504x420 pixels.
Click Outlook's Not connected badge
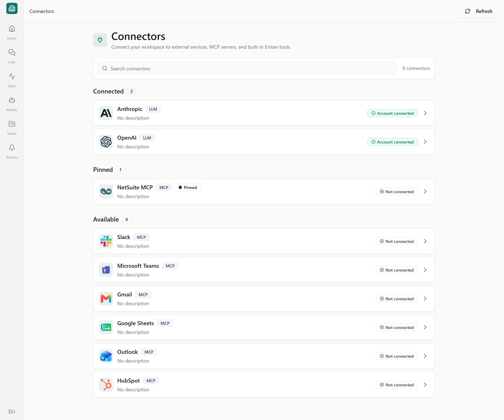pos(397,356)
